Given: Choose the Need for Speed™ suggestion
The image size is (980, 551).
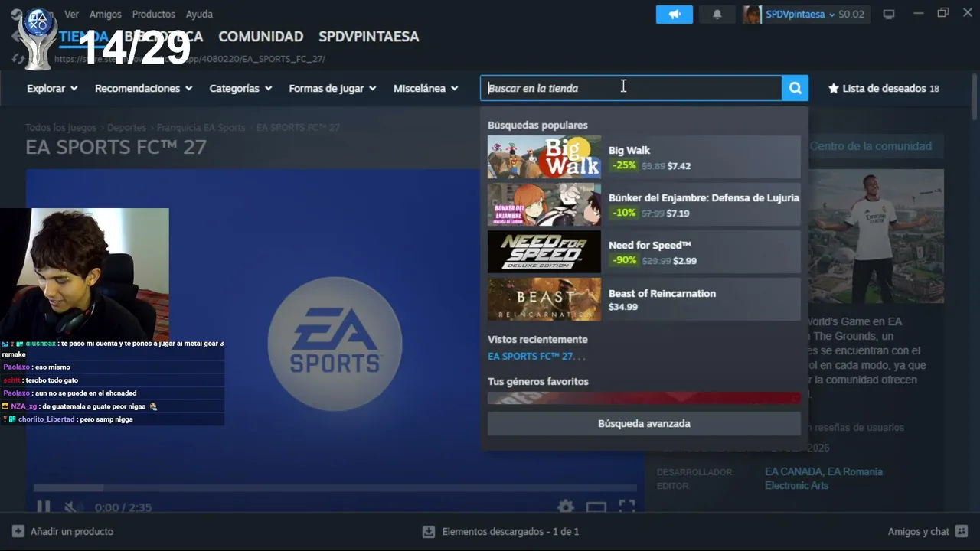Looking at the screenshot, I should [644, 252].
